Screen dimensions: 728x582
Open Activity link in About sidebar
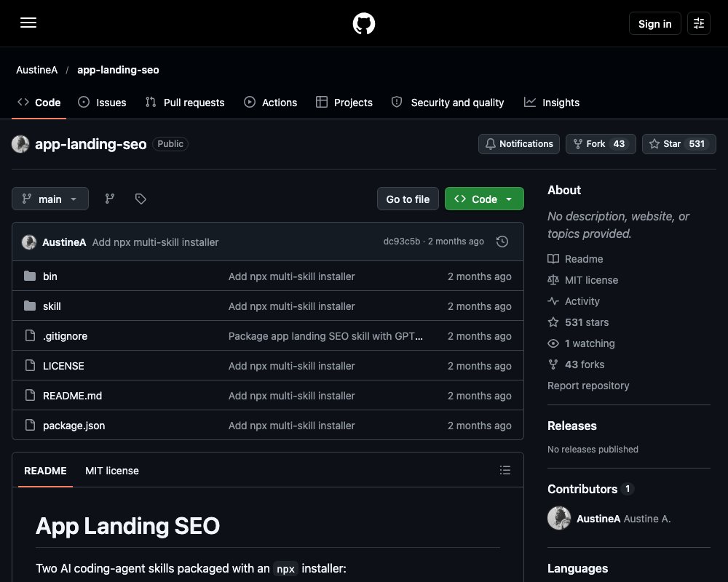point(574,301)
